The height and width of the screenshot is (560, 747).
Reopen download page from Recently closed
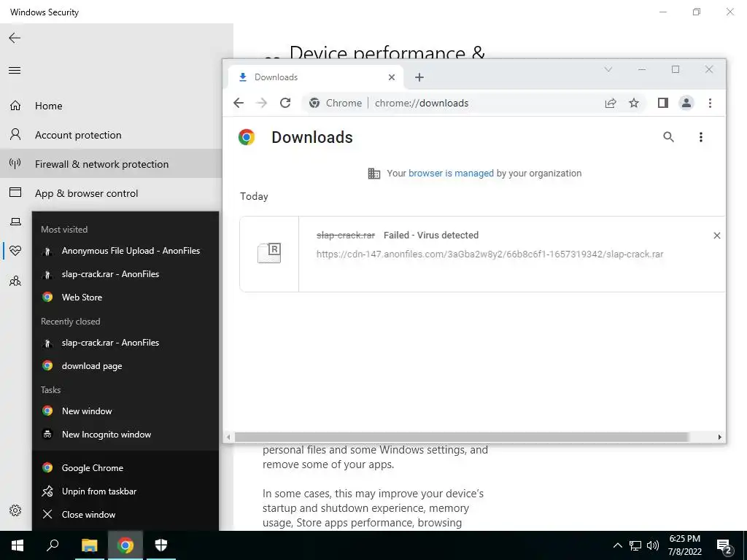[125, 366]
